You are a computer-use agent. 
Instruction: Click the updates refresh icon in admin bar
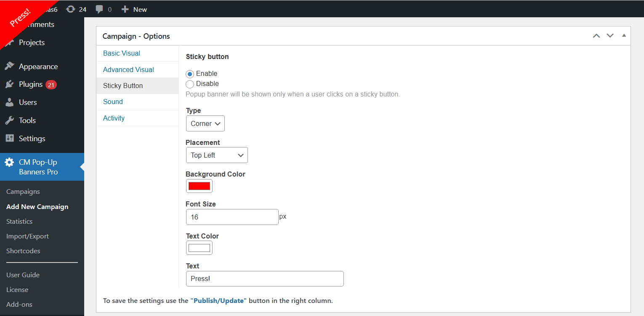click(x=71, y=9)
